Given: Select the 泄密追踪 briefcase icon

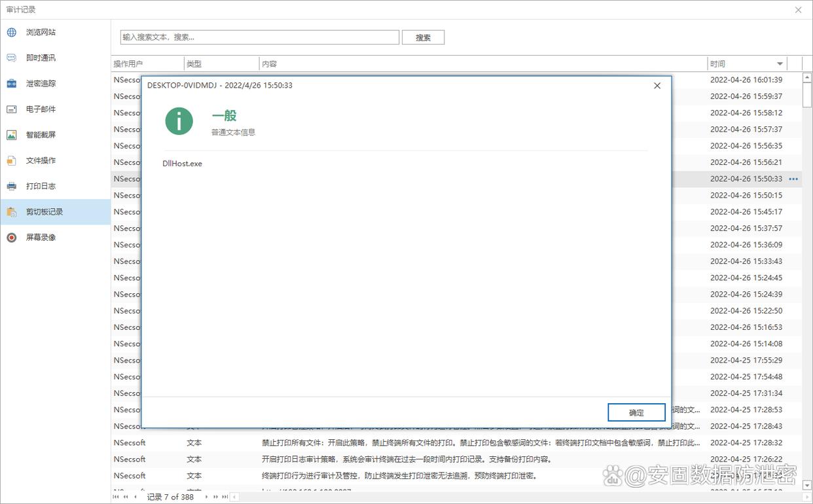Looking at the screenshot, I should pos(12,84).
